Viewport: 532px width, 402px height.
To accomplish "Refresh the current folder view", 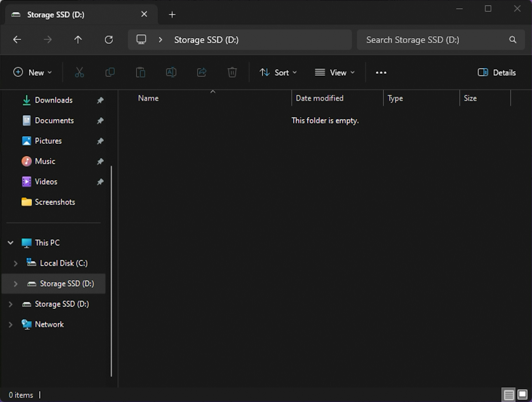I will 109,39.
